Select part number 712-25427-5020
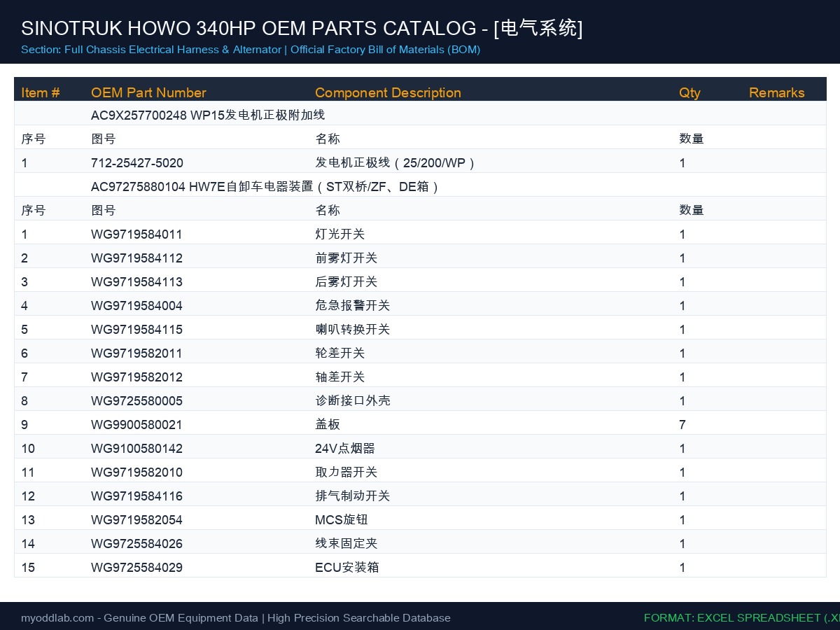The height and width of the screenshot is (630, 840). coord(137,163)
